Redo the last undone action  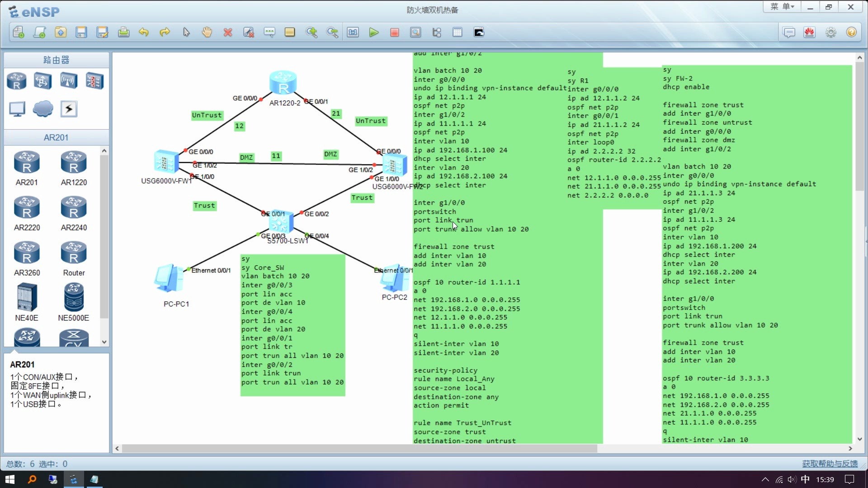point(165,32)
